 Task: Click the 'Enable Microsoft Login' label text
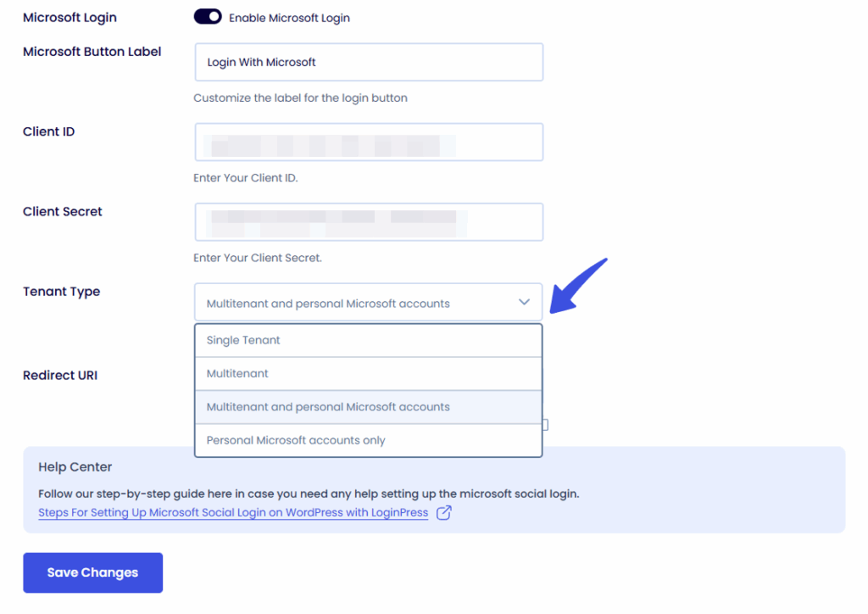point(289,18)
